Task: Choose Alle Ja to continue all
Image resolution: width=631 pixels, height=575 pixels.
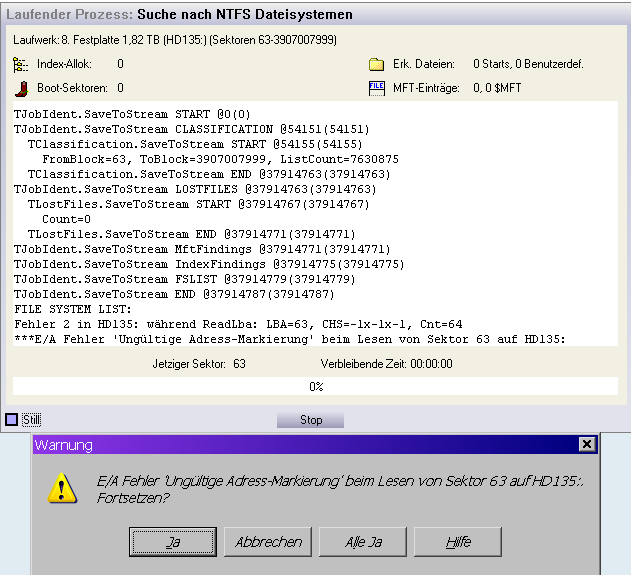Action: pyautogui.click(x=363, y=542)
